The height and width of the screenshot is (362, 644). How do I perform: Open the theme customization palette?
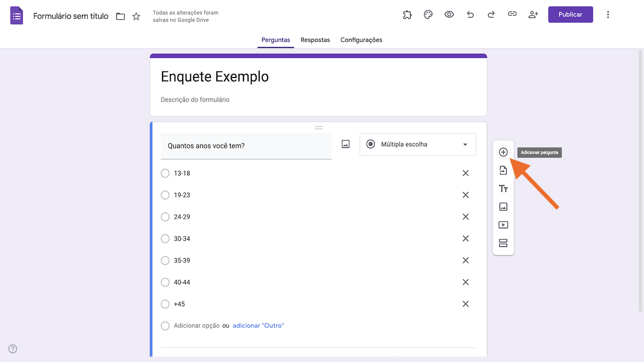pos(428,15)
